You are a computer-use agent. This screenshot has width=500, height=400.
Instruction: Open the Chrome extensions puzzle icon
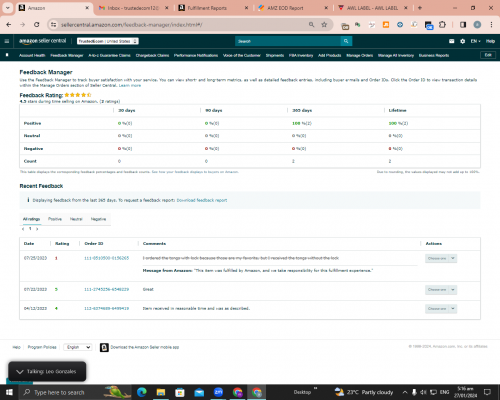[x=442, y=25]
